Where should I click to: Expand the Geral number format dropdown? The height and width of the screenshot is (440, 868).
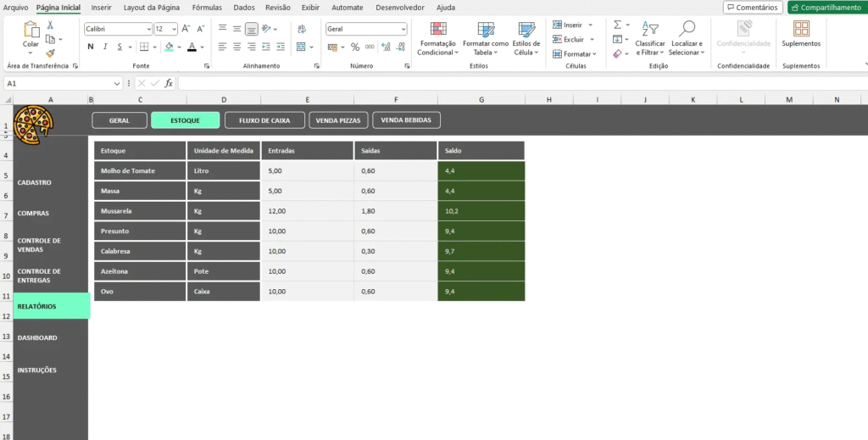point(402,29)
